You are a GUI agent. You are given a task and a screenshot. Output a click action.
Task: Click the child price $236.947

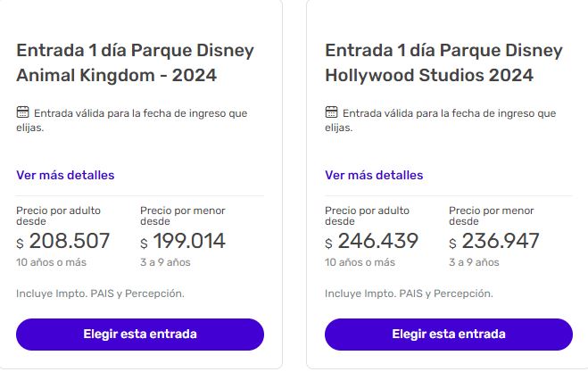coord(494,241)
